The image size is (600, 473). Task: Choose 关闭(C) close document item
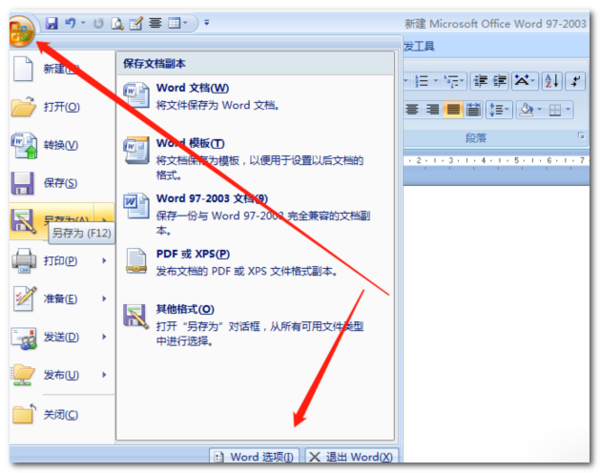point(62,414)
